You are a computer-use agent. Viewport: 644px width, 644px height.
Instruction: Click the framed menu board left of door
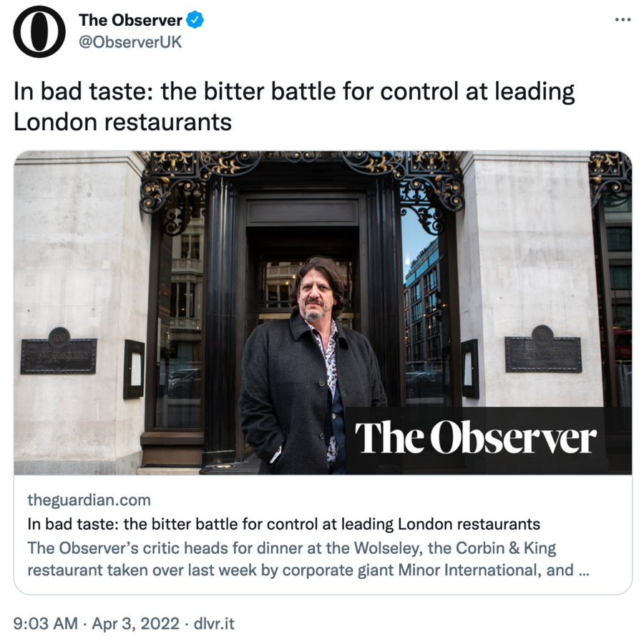tap(133, 369)
